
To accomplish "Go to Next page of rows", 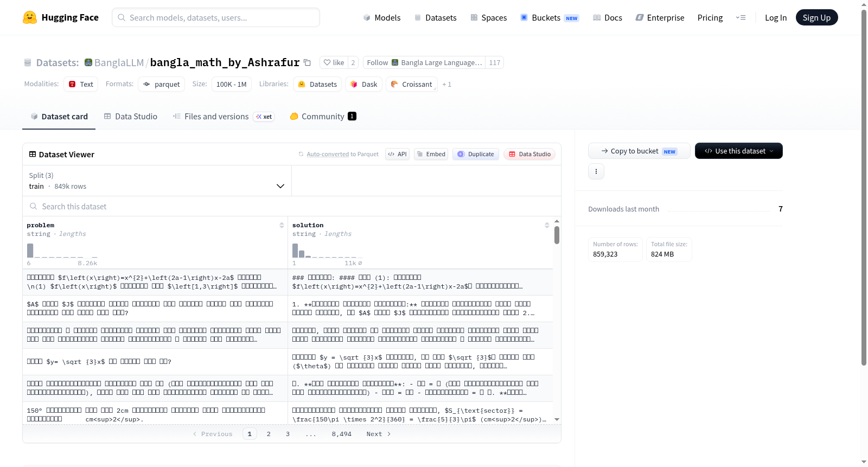I will point(379,434).
